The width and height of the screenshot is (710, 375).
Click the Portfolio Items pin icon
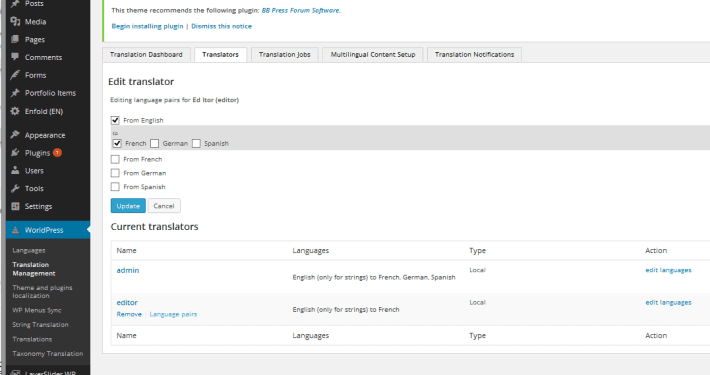15,93
